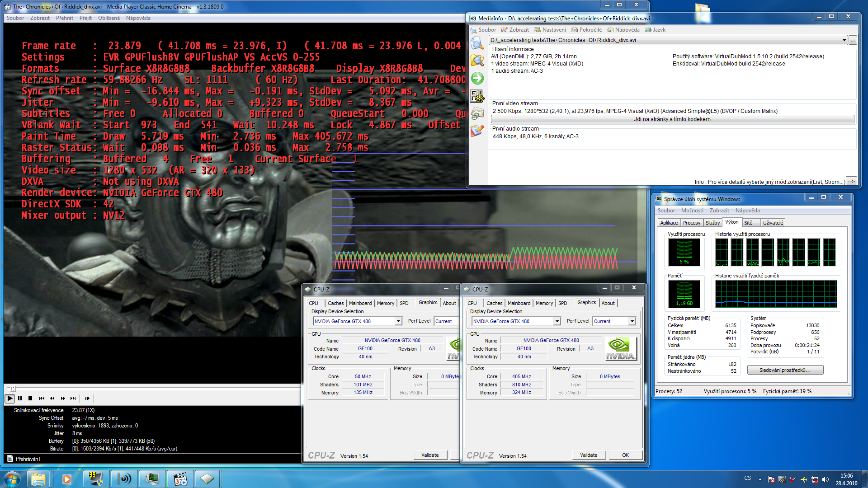
Task: Decrease playback speed (rewind arrows)
Action: pos(52,398)
